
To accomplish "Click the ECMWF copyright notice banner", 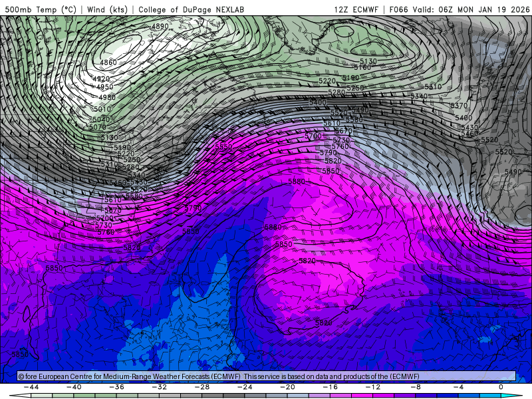I will (x=267, y=376).
